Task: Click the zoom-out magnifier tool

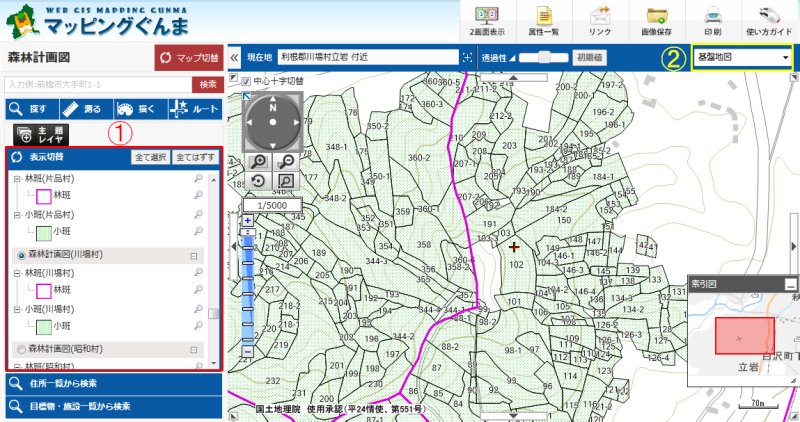Action: (x=286, y=162)
